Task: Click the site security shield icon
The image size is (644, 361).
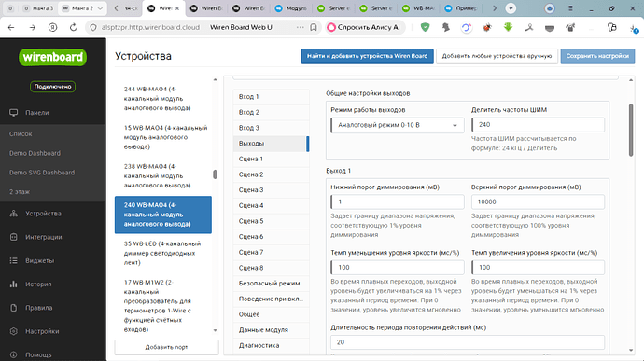Action: click(93, 27)
